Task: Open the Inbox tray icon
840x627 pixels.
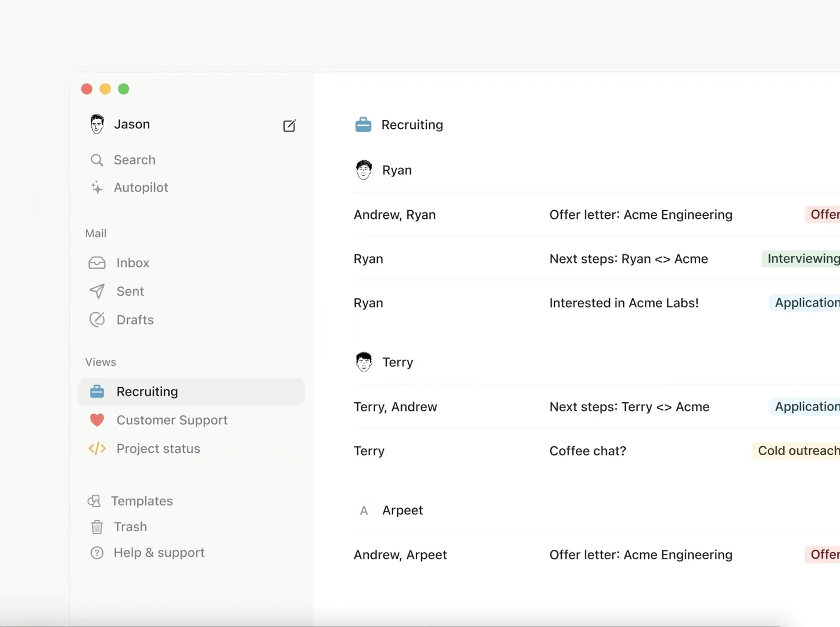Action: (x=97, y=263)
